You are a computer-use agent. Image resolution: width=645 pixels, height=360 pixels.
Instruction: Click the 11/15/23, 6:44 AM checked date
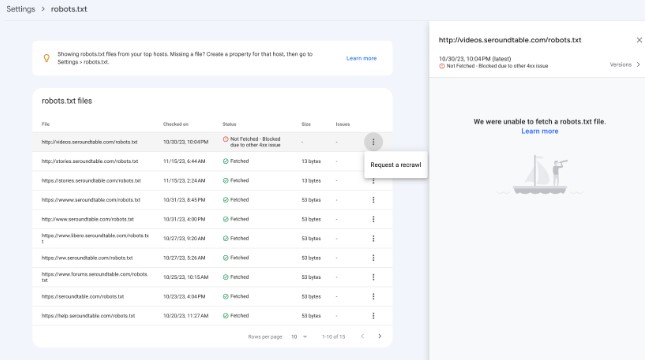[x=184, y=161]
